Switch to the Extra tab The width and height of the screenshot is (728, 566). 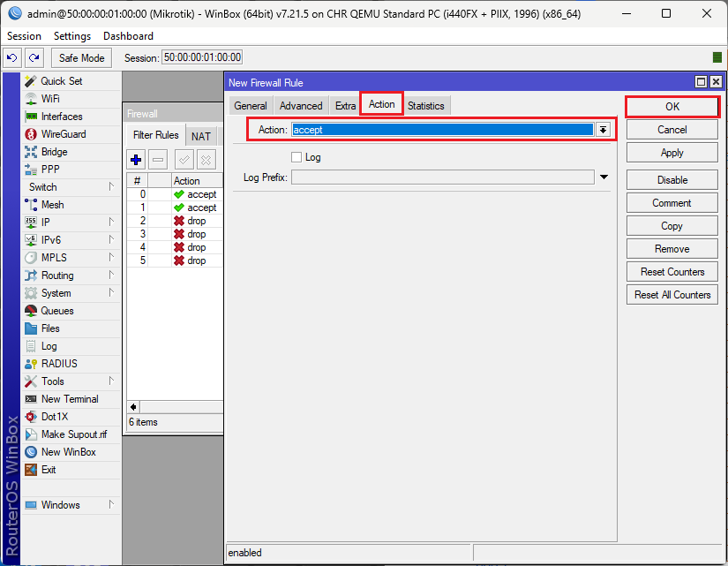[x=345, y=106]
